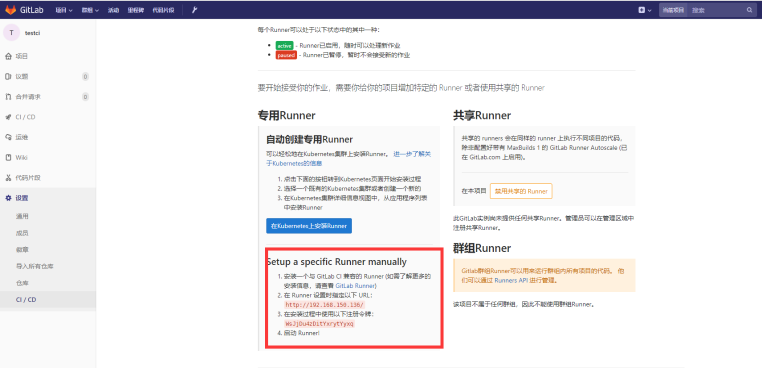Click the registration token WsJjDu4zDitYxrytYyxq
This screenshot has width=762, height=368.
click(319, 323)
